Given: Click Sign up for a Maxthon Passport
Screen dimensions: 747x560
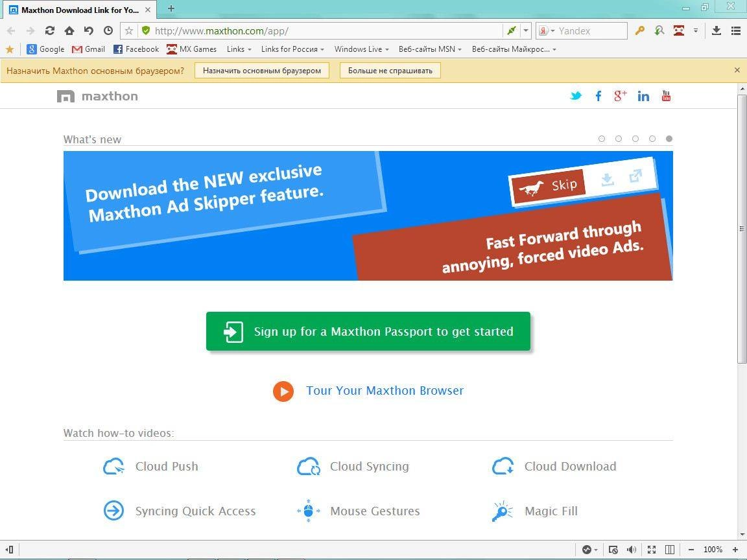Looking at the screenshot, I should click(368, 331).
